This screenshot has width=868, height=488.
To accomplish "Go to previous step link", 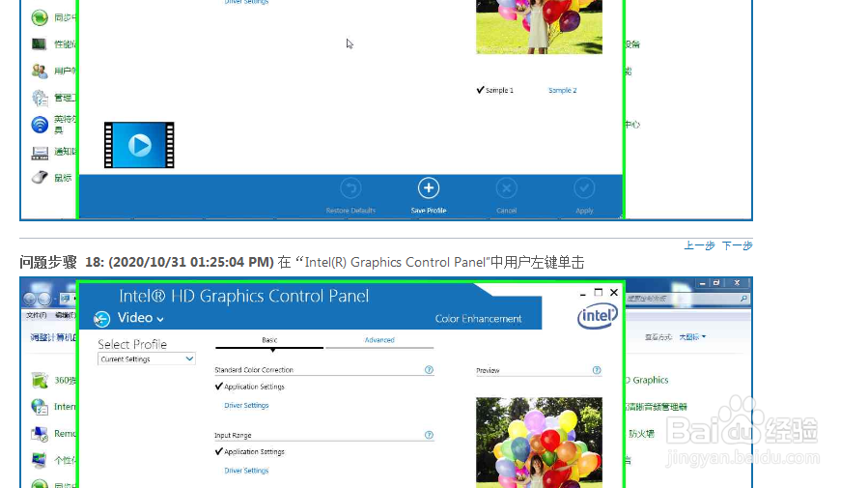I will click(x=699, y=245).
